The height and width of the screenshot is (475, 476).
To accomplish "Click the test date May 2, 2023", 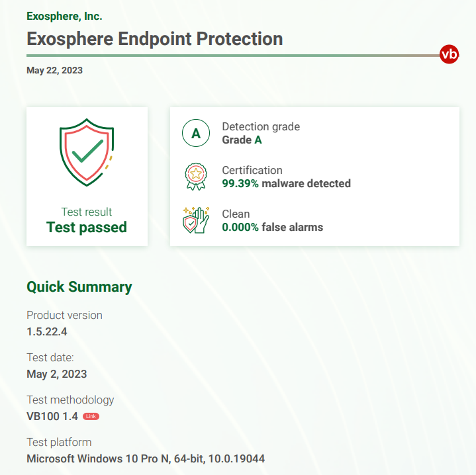I will coord(57,374).
